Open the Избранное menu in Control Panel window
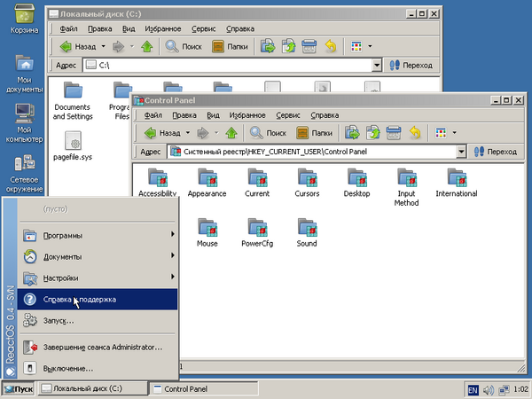This screenshot has width=532, height=399. point(247,115)
